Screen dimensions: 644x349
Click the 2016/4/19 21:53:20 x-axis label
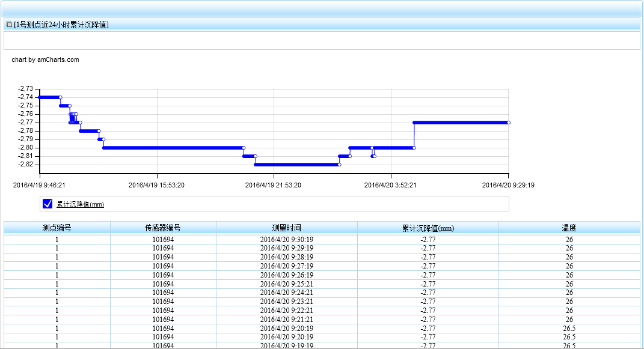273,185
